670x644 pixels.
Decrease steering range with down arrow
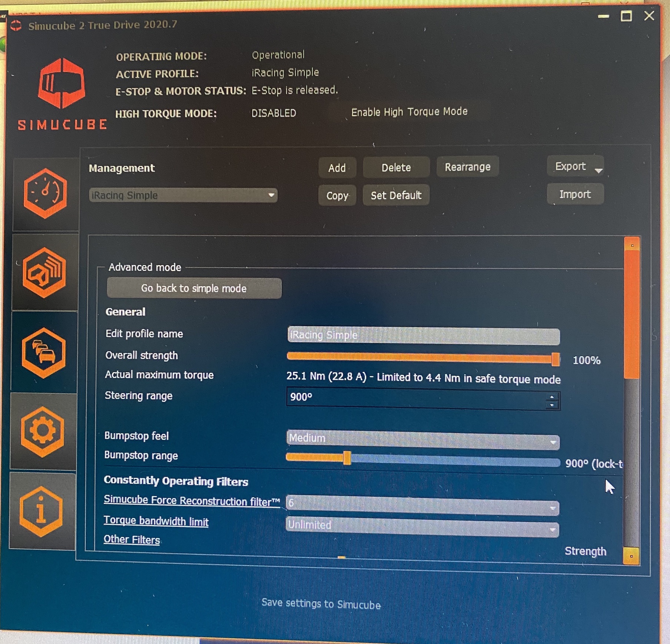[552, 405]
